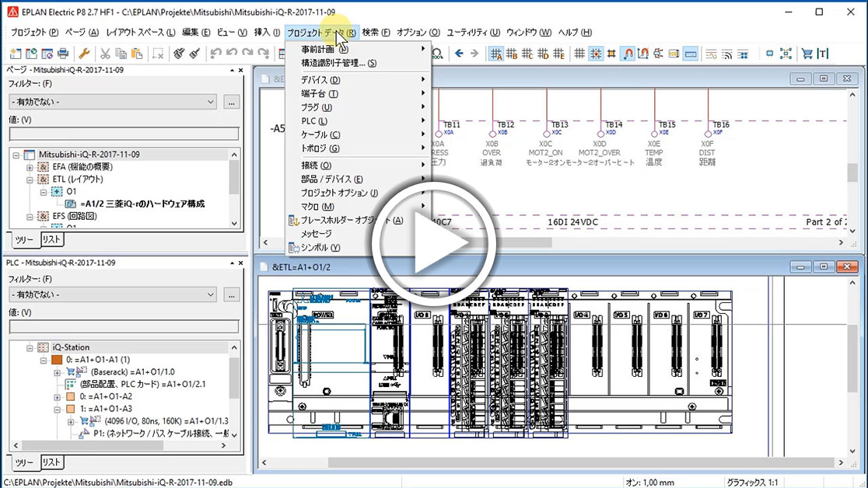The image size is (868, 488).
Task: Click the shopping cart icon
Action: (x=807, y=54)
